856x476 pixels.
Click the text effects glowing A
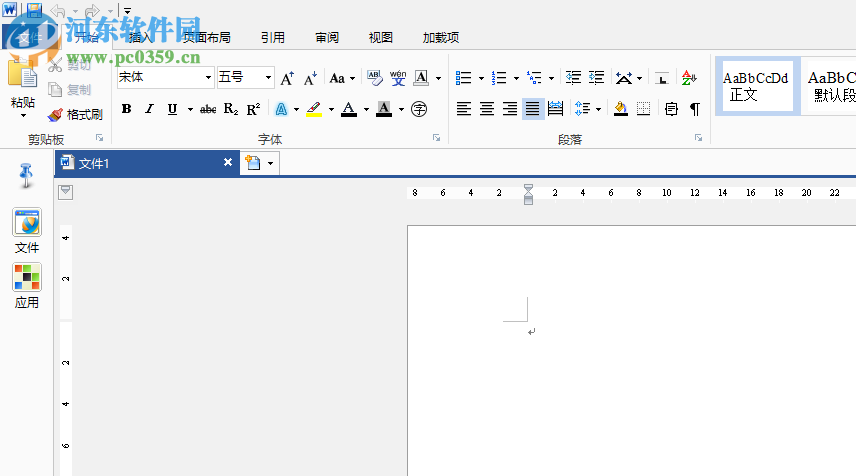coord(281,109)
